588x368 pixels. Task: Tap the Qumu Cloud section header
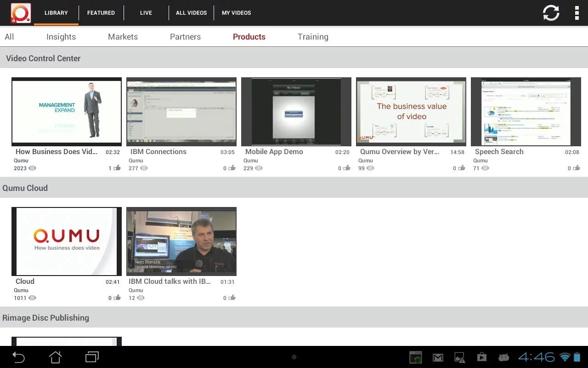pyautogui.click(x=294, y=188)
